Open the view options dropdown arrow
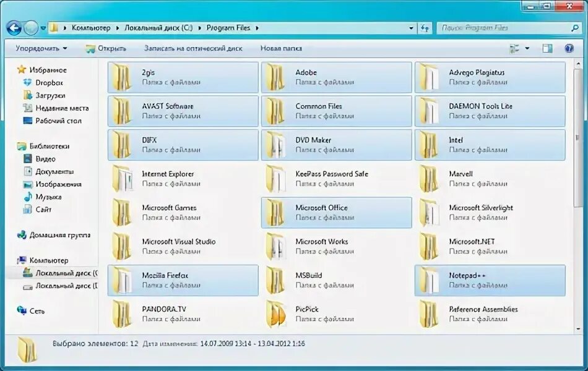Image resolution: width=588 pixels, height=371 pixels. 527,48
